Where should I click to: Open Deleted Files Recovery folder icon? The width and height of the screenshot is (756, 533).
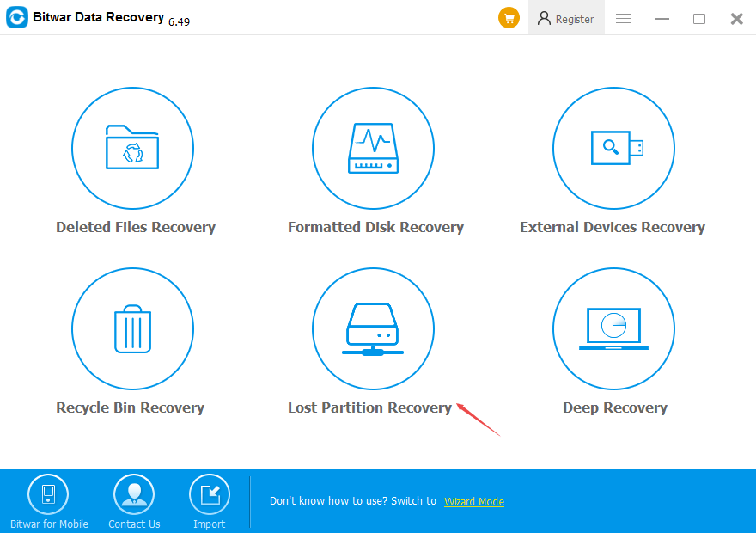point(132,148)
